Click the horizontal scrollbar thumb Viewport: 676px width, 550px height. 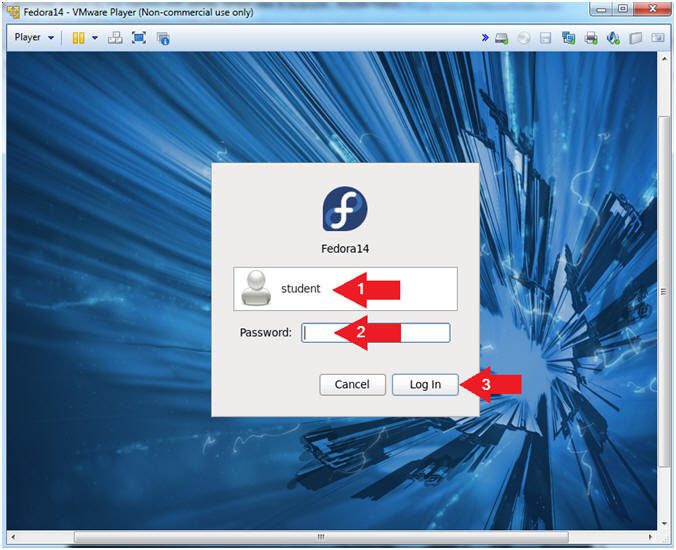click(x=321, y=537)
